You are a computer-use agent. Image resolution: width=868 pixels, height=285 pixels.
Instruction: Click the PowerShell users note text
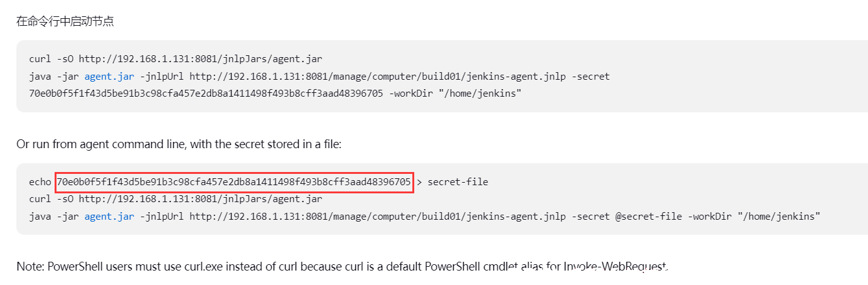tap(343, 266)
